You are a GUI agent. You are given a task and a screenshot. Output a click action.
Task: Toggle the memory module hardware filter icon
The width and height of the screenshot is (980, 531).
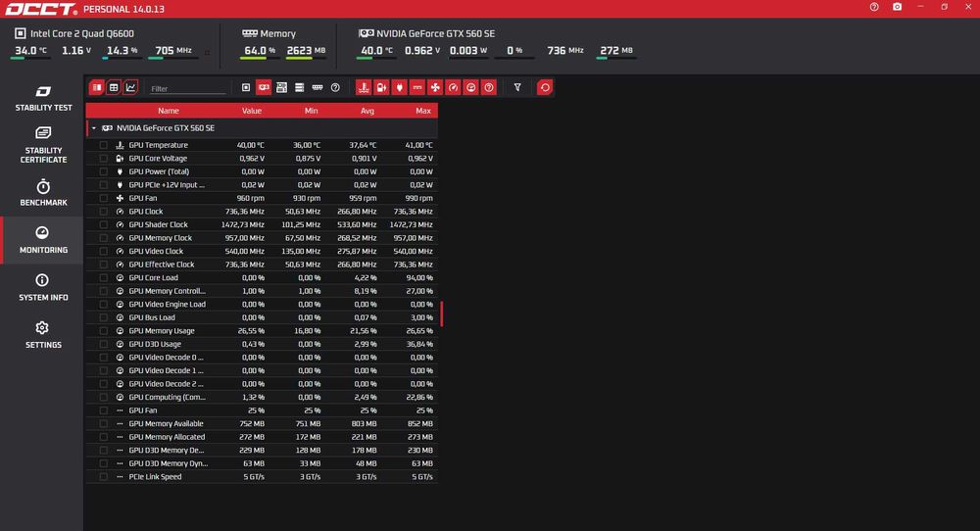tap(318, 87)
